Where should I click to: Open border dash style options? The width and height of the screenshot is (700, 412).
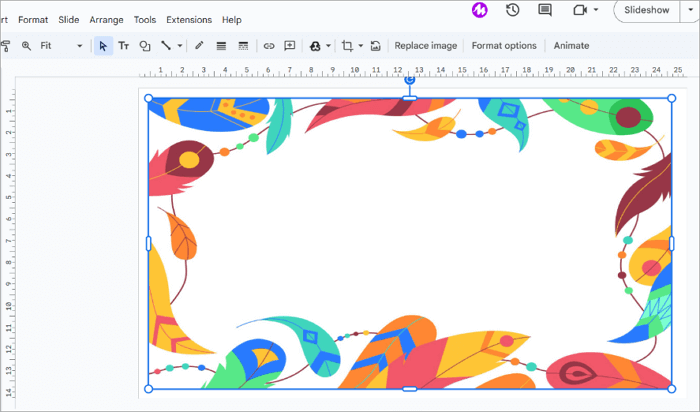243,46
